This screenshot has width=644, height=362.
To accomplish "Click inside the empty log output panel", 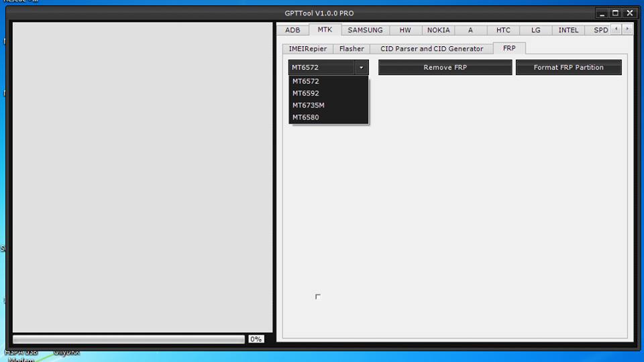I will (142, 177).
